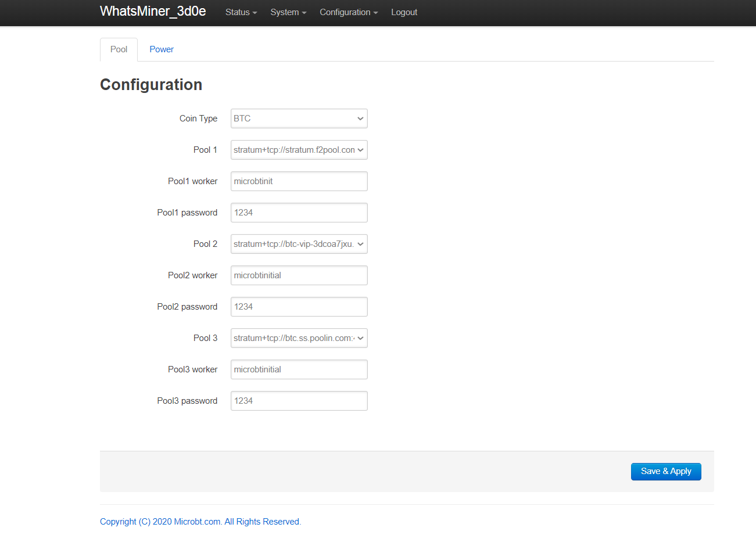Open the Configuration navbar menu

349,12
